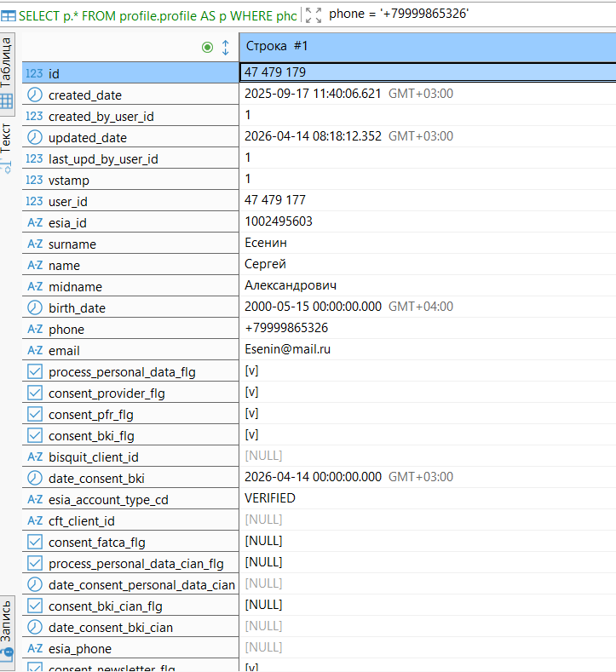Select the esia_id value 1002495603
The width and height of the screenshot is (616, 672).
point(279,221)
